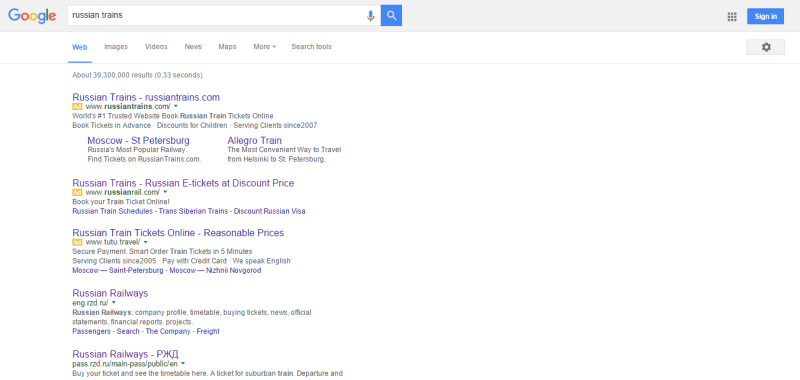Click 'Find Tickets on RussianTrains.com.' text
This screenshot has width=800, height=380.
point(144,159)
